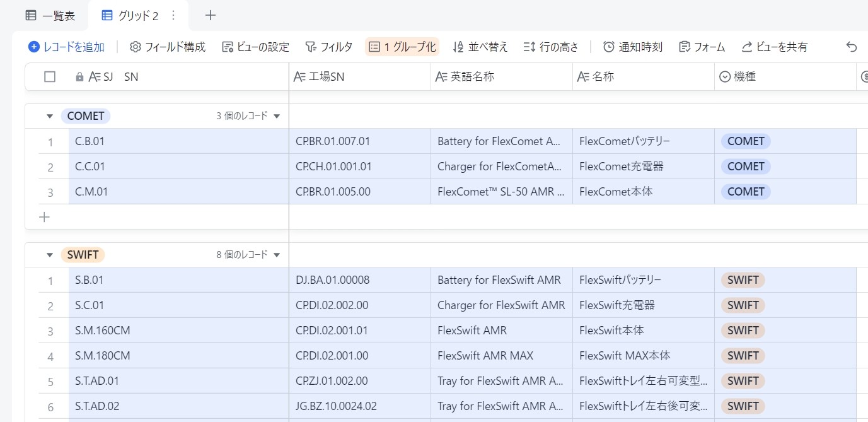
Task: Check the select-all header checkbox
Action: tap(50, 77)
